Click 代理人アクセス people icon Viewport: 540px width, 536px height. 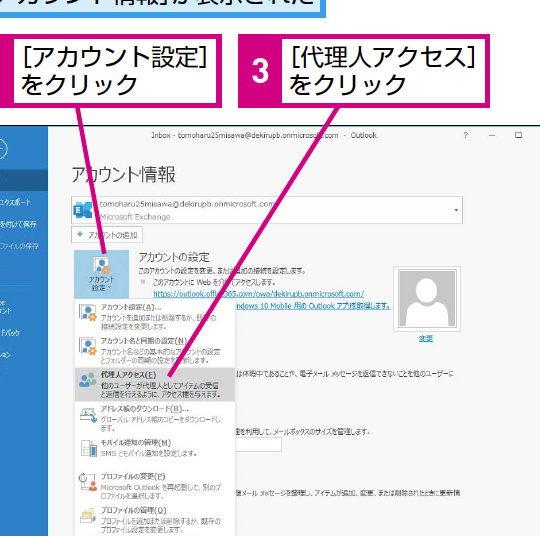click(87, 380)
